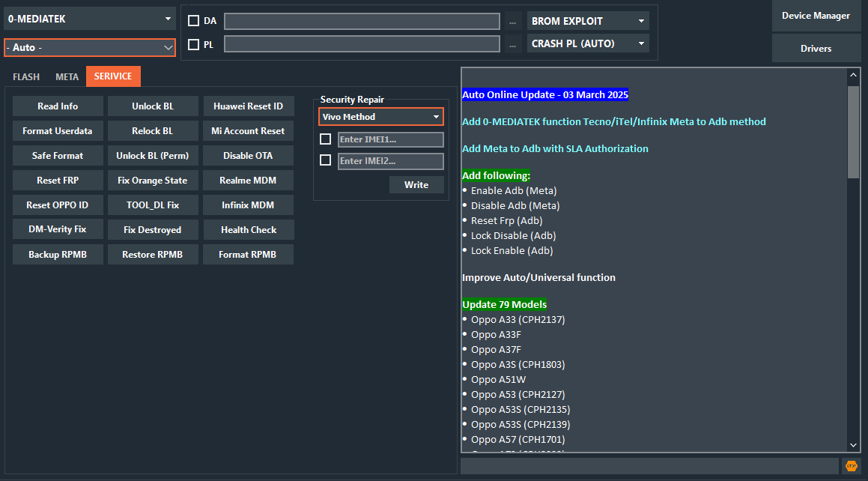Click the PL file path field
Image resolution: width=868 pixels, height=481 pixels.
click(x=362, y=44)
